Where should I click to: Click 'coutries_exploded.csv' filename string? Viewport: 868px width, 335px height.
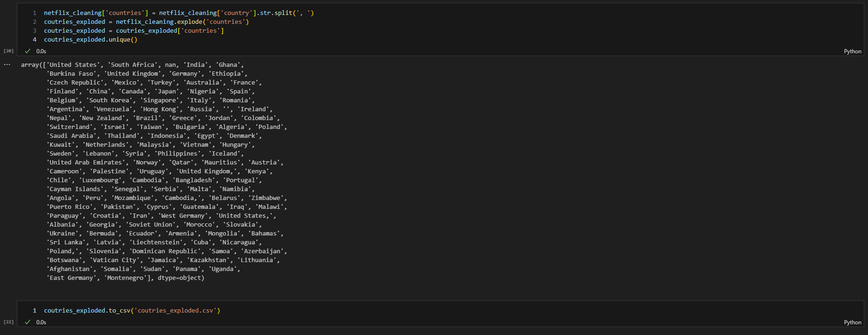[175, 311]
